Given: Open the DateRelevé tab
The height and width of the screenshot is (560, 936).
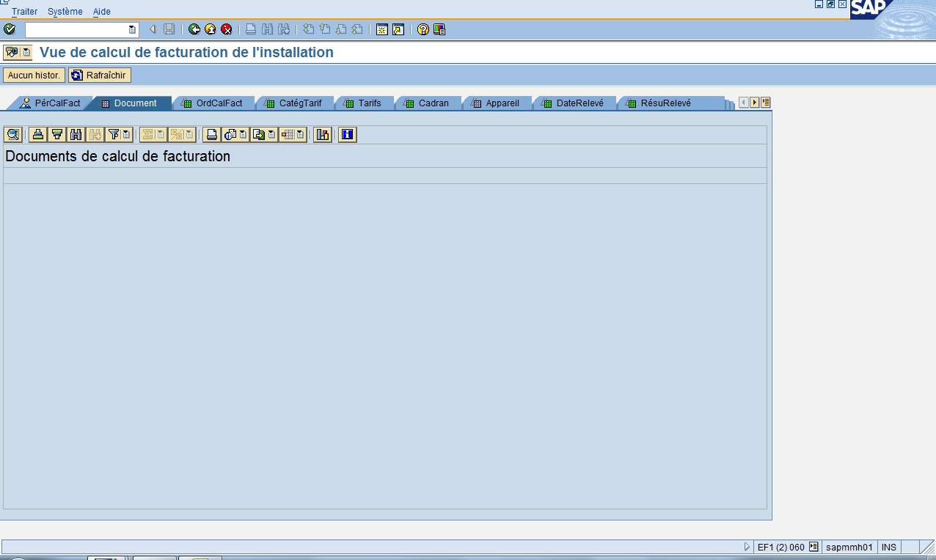Looking at the screenshot, I should point(574,103).
